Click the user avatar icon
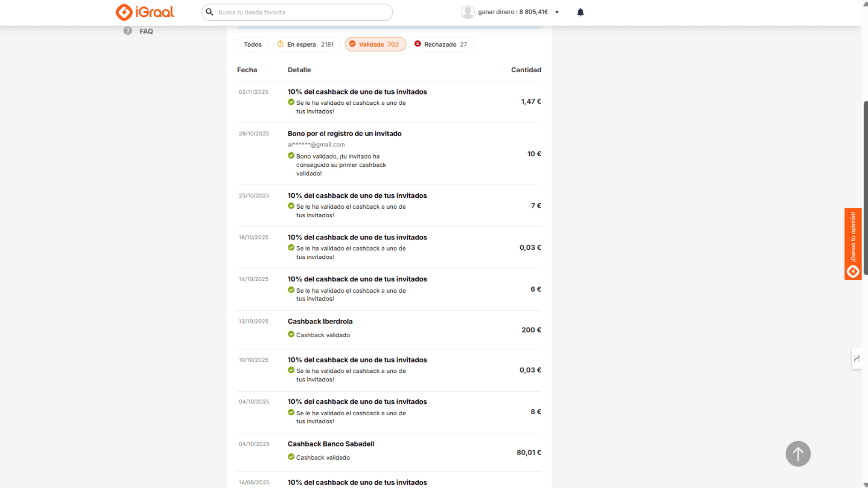Image resolution: width=868 pixels, height=488 pixels. pyautogui.click(x=467, y=12)
